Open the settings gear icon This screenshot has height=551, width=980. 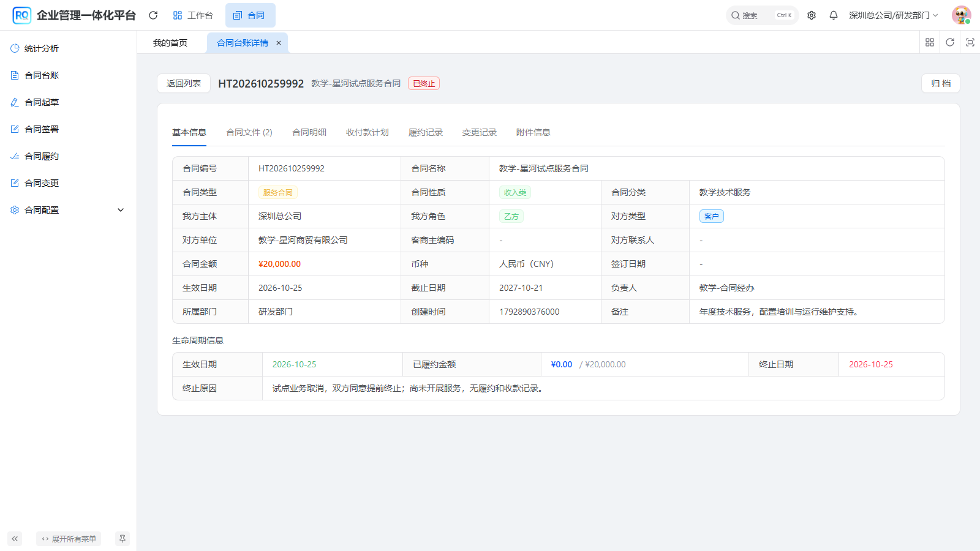[x=812, y=15]
